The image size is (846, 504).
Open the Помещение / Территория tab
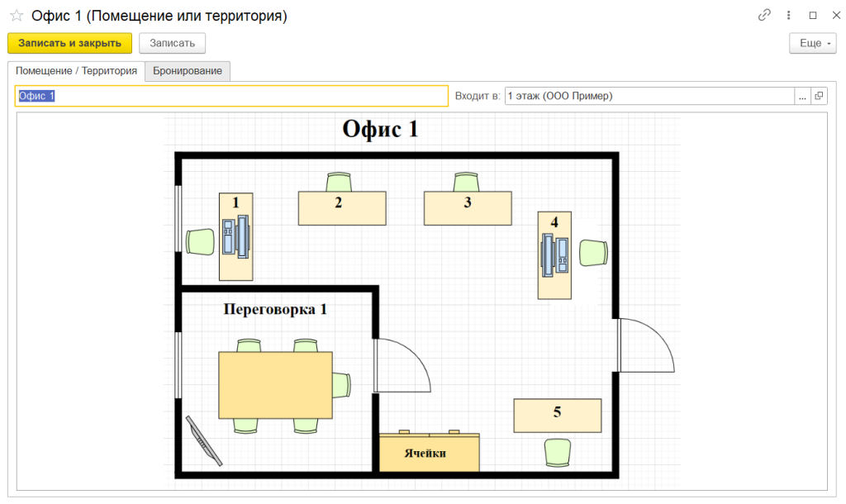(76, 71)
